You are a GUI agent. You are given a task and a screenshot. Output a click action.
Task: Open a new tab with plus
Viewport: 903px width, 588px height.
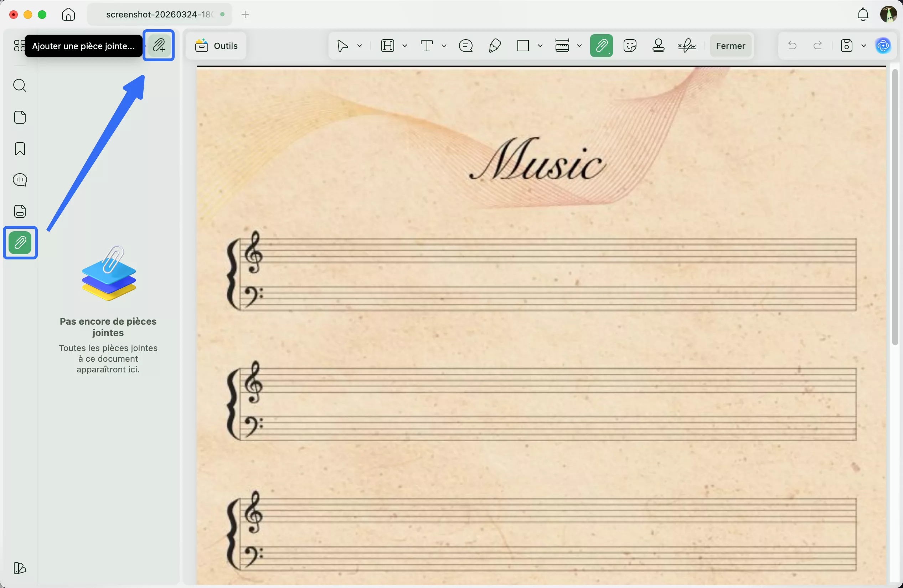tap(245, 14)
